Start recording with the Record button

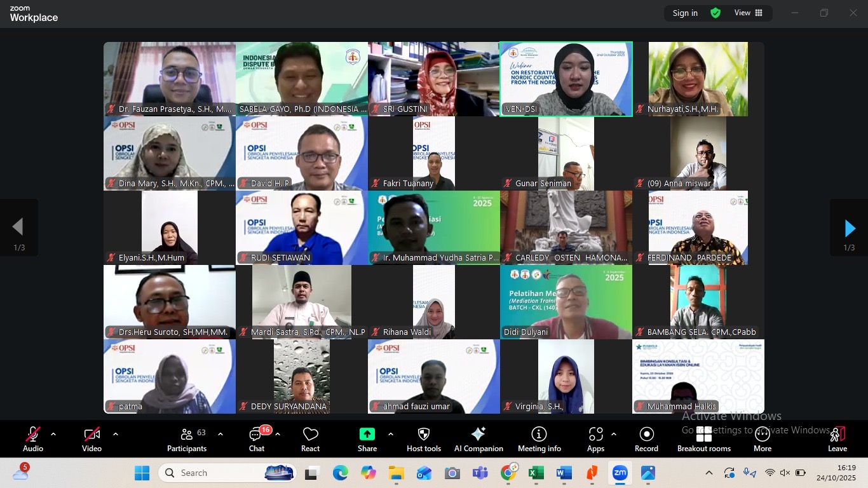pos(646,439)
